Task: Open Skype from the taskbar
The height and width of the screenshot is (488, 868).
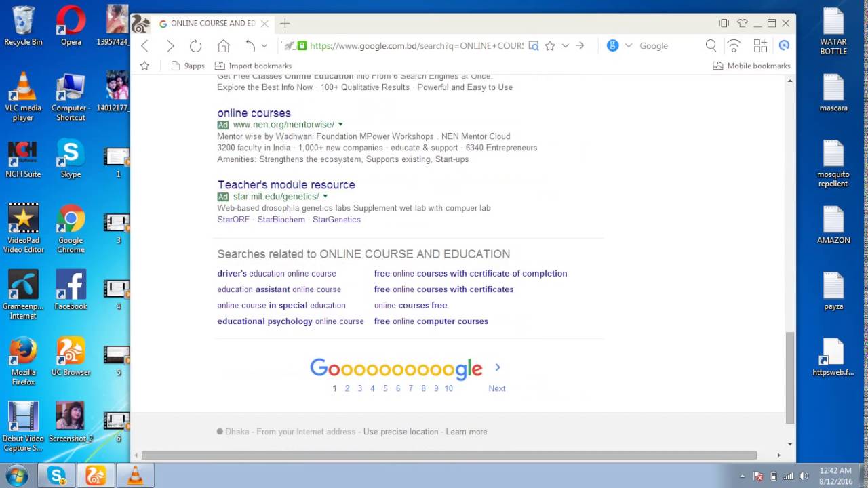Action: click(x=56, y=476)
